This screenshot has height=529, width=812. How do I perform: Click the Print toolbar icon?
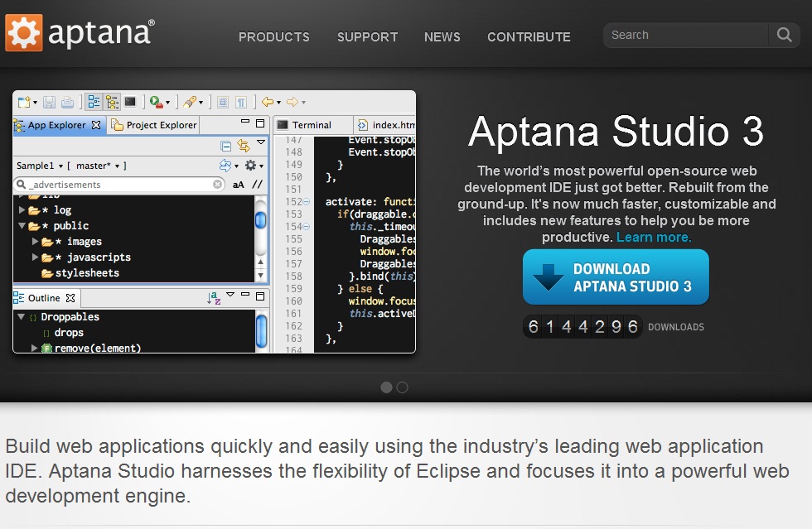click(x=67, y=102)
